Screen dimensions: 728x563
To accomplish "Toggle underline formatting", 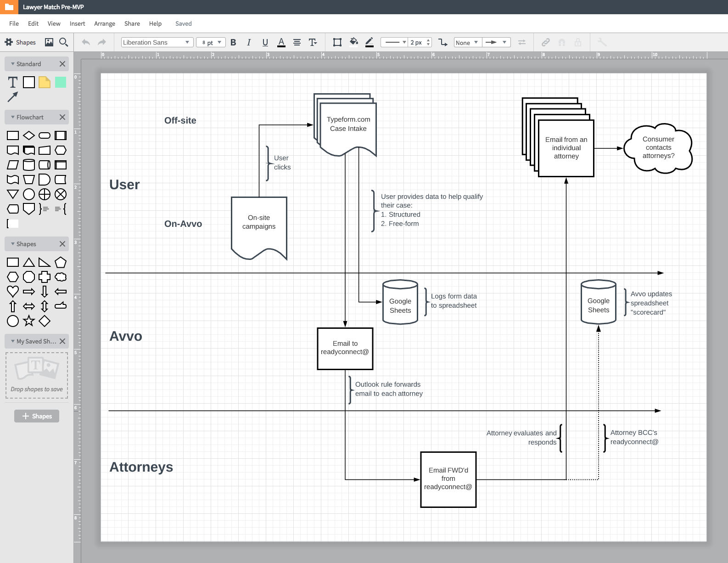I will coord(265,42).
